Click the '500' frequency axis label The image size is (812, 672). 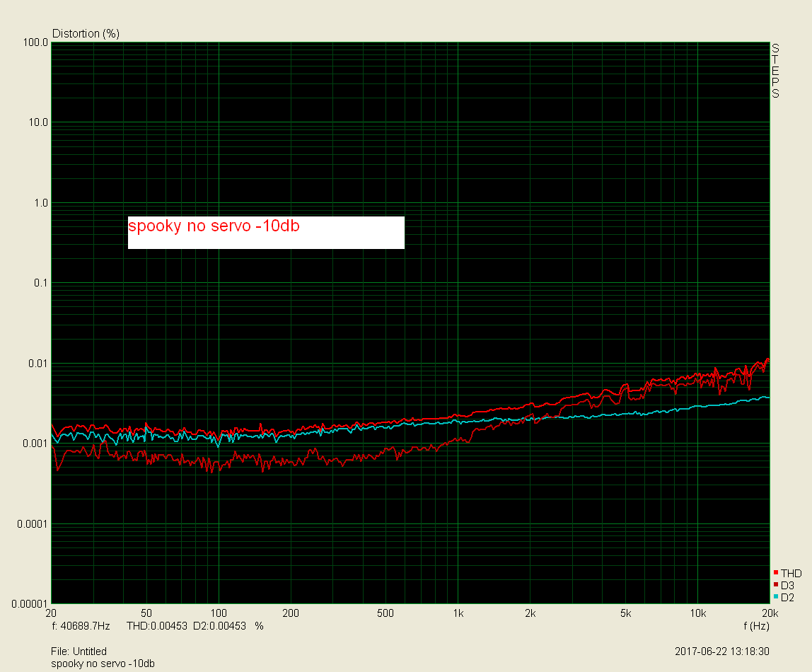[385, 613]
